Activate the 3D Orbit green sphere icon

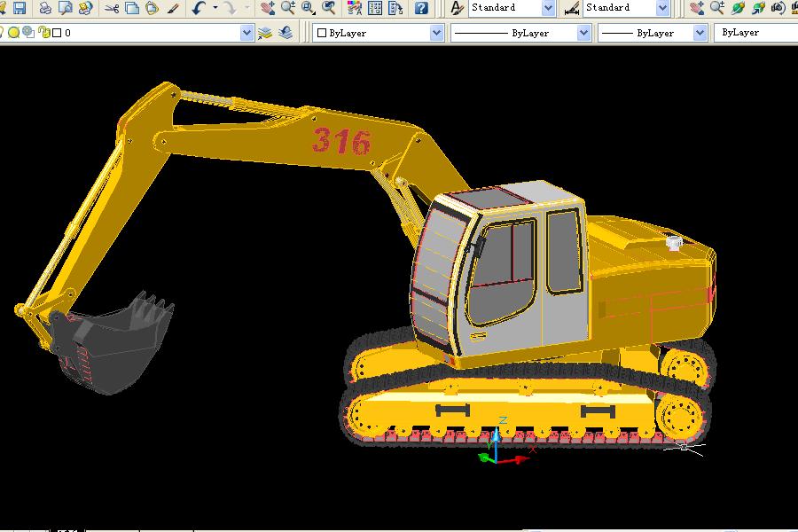point(738,8)
